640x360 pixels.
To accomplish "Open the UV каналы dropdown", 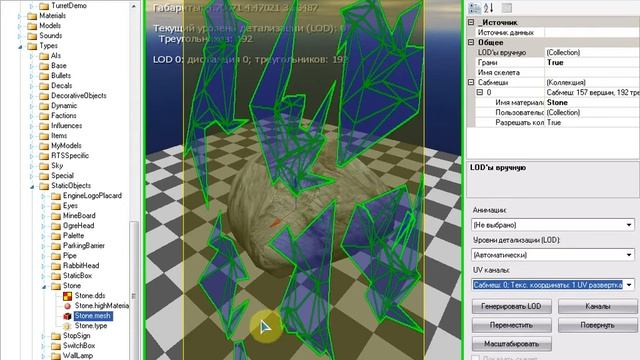I will pyautogui.click(x=629, y=285).
